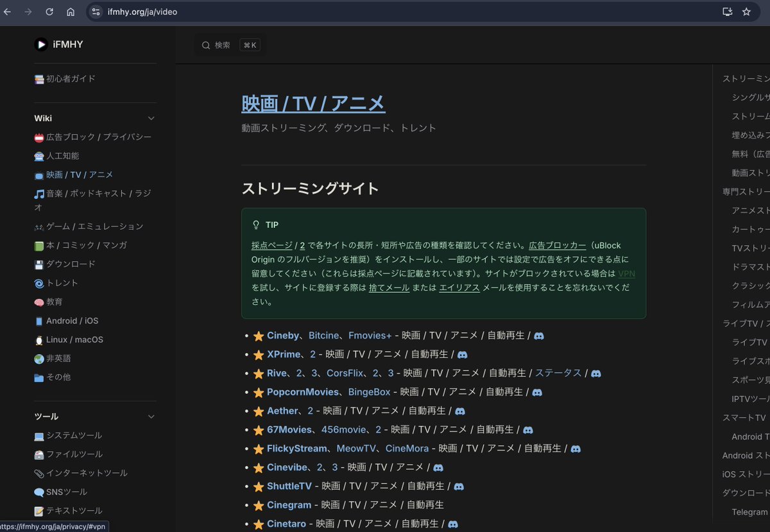The width and height of the screenshot is (770, 532).
Task: Select 映画 / TV / アニメ in sidebar
Action: click(x=74, y=175)
